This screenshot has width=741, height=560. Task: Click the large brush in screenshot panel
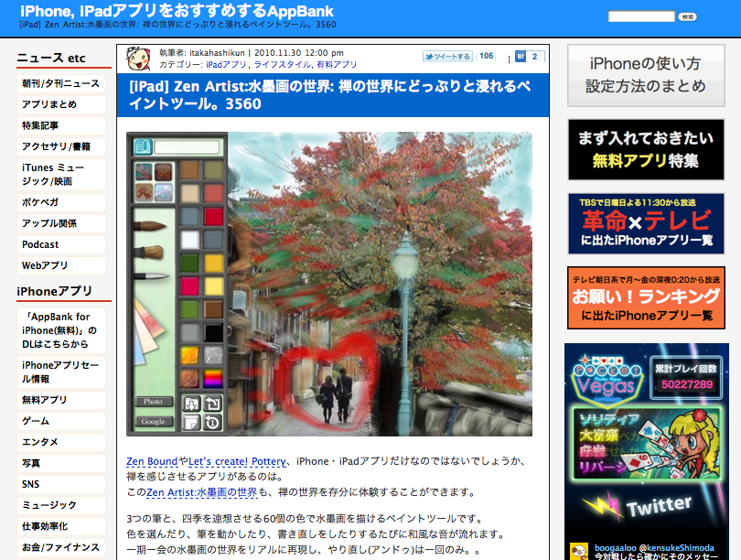point(151,226)
